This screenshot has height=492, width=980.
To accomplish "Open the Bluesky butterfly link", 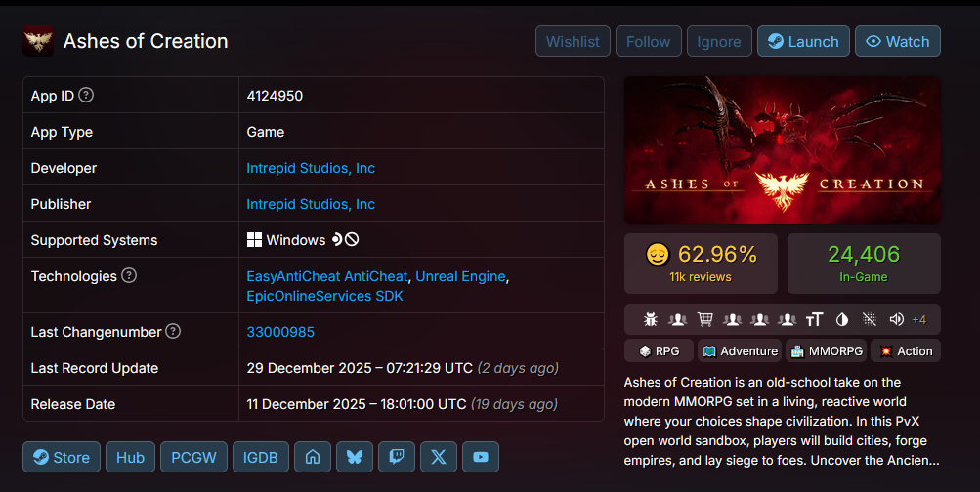I will tap(355, 457).
